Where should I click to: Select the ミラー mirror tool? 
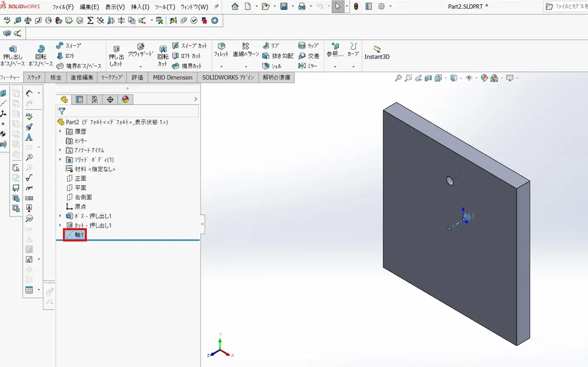pyautogui.click(x=308, y=66)
